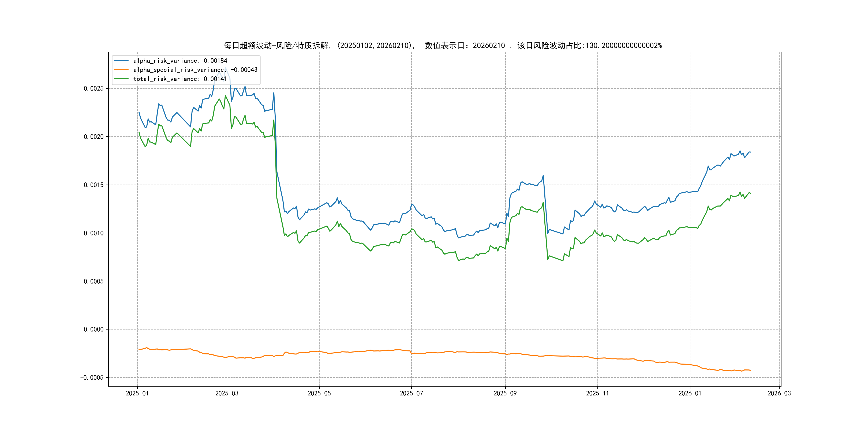
Task: Click the 2025-03 x-axis tick label
Action: (227, 393)
